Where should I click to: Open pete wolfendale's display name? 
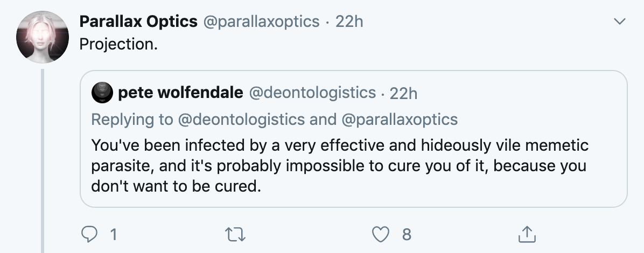tap(180, 93)
